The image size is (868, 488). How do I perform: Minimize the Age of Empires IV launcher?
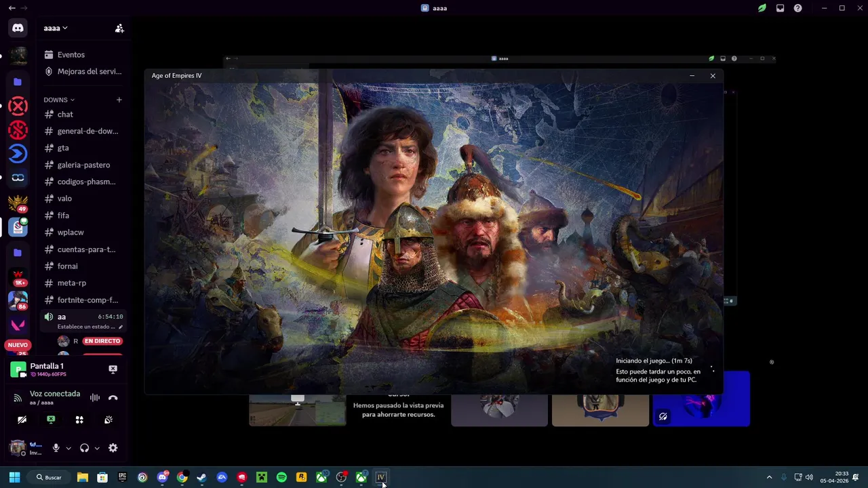[692, 76]
